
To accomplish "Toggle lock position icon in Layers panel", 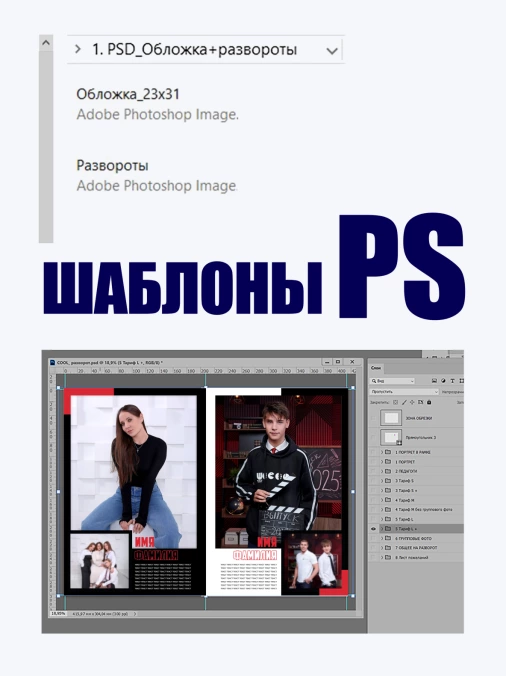I will click(412, 402).
